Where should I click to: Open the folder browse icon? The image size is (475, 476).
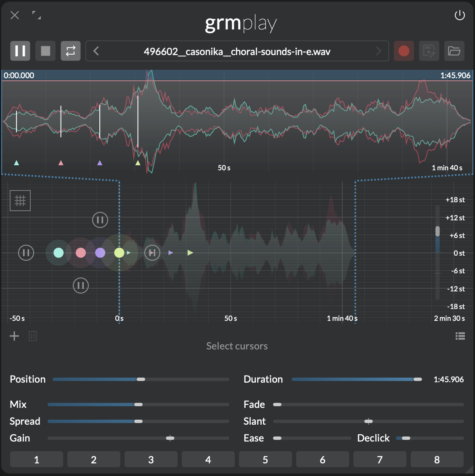click(x=454, y=51)
